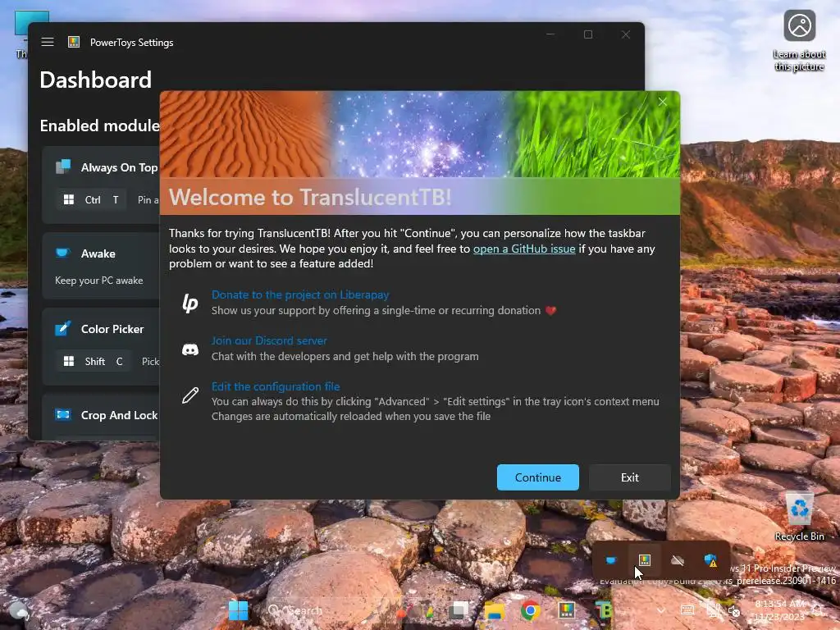The width and height of the screenshot is (840, 630).
Task: Click the pencil edit icon in the welcome dialog
Action: [190, 395]
